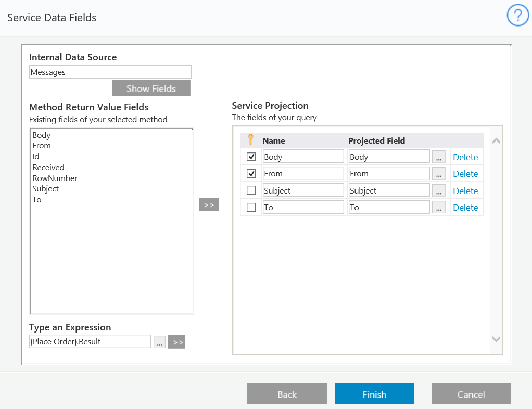Open the help question mark icon

pos(517,17)
